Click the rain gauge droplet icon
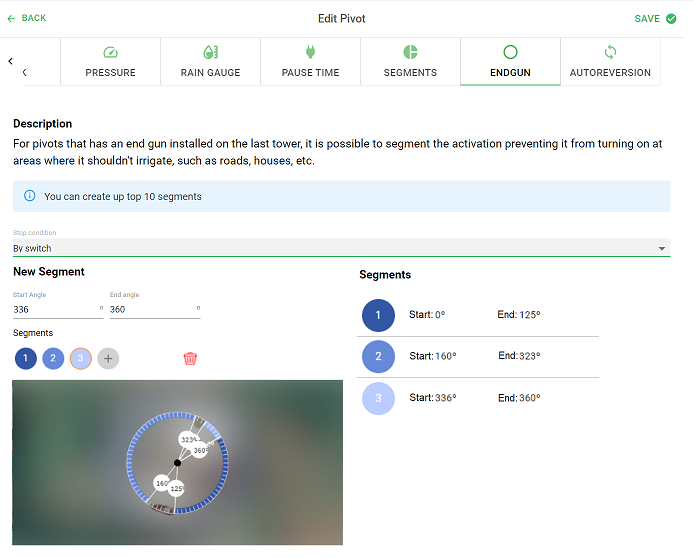The image size is (694, 558). (210, 52)
